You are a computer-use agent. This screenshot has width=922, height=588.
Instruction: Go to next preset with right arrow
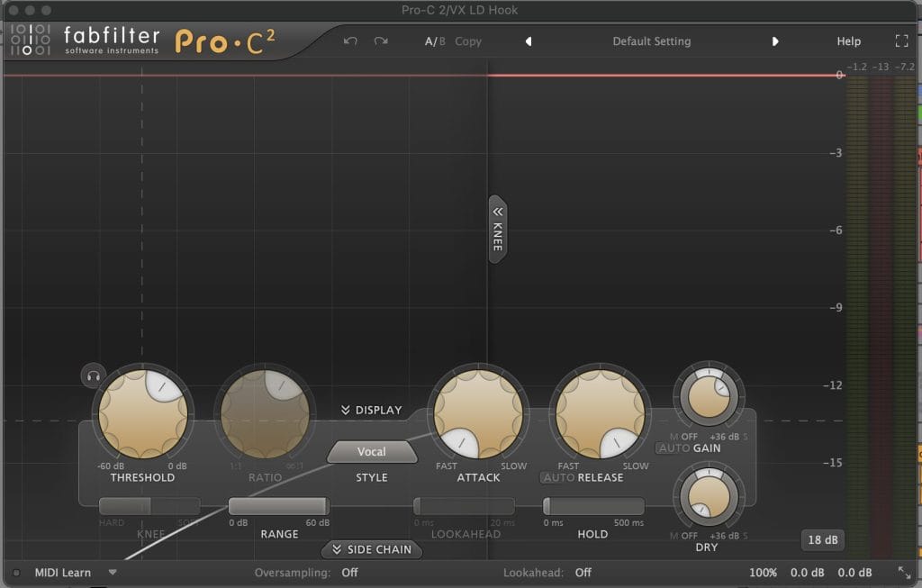pos(775,41)
